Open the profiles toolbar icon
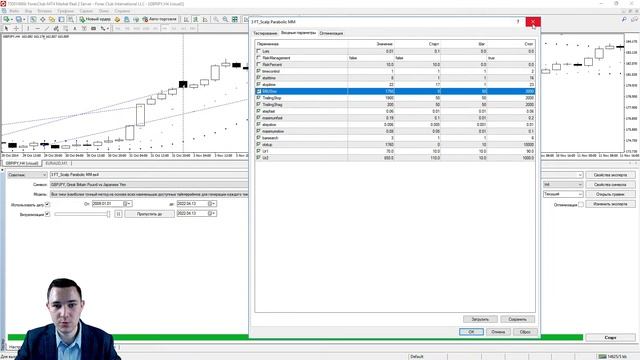640x360 pixels. tap(18, 19)
